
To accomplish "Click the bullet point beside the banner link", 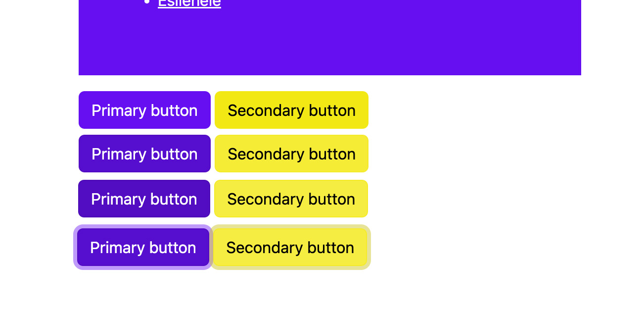I will [146, 2].
